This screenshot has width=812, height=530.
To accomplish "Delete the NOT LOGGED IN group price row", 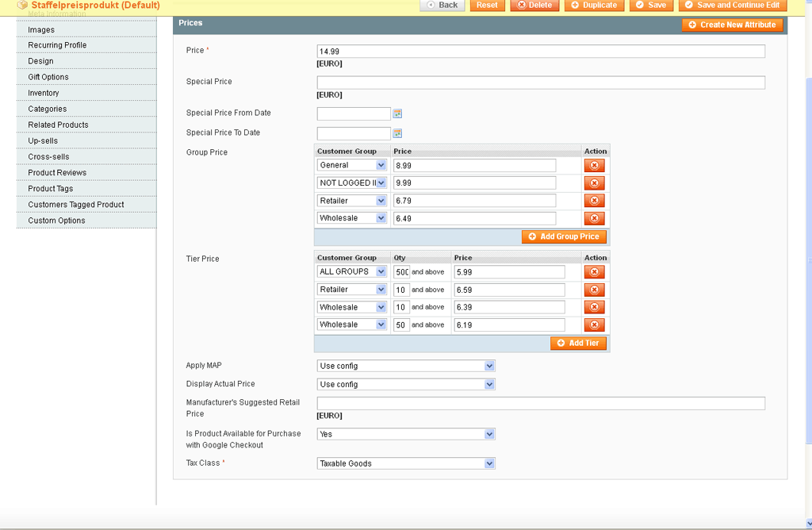I will (594, 183).
